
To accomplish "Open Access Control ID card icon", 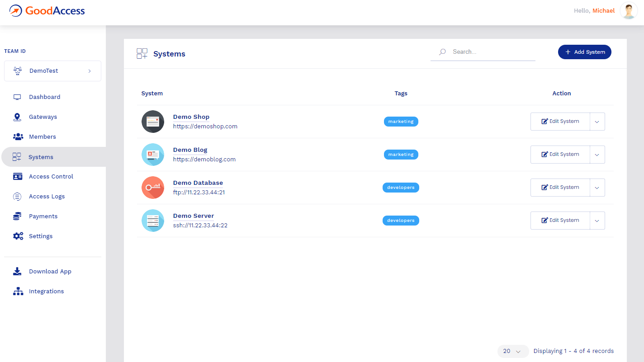I will click(x=18, y=177).
